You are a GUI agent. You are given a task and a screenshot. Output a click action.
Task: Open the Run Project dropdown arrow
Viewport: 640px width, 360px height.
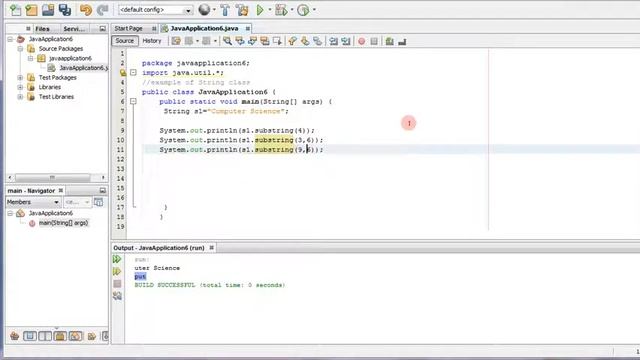pos(270,10)
